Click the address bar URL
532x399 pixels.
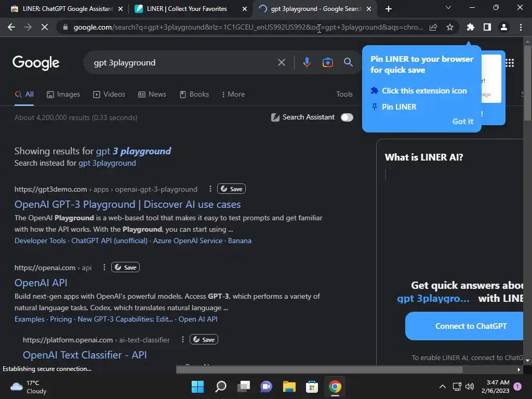(x=248, y=27)
